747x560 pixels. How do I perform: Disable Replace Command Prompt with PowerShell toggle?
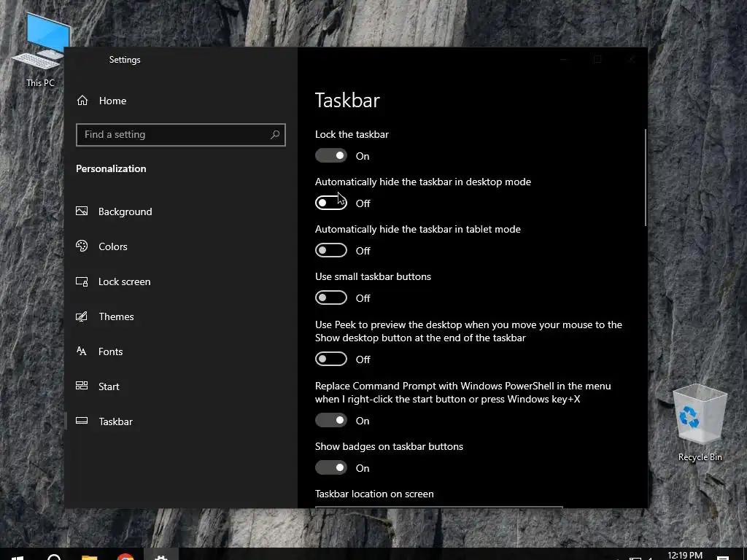coord(331,421)
